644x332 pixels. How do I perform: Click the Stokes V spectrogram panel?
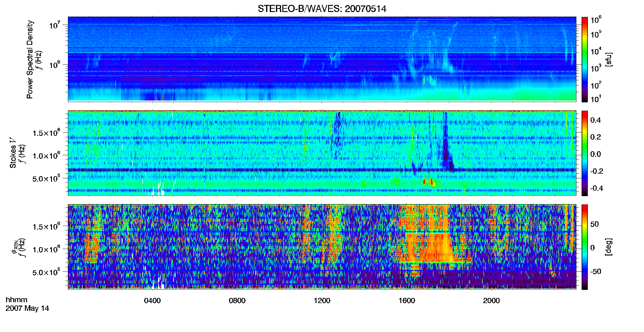(322, 153)
